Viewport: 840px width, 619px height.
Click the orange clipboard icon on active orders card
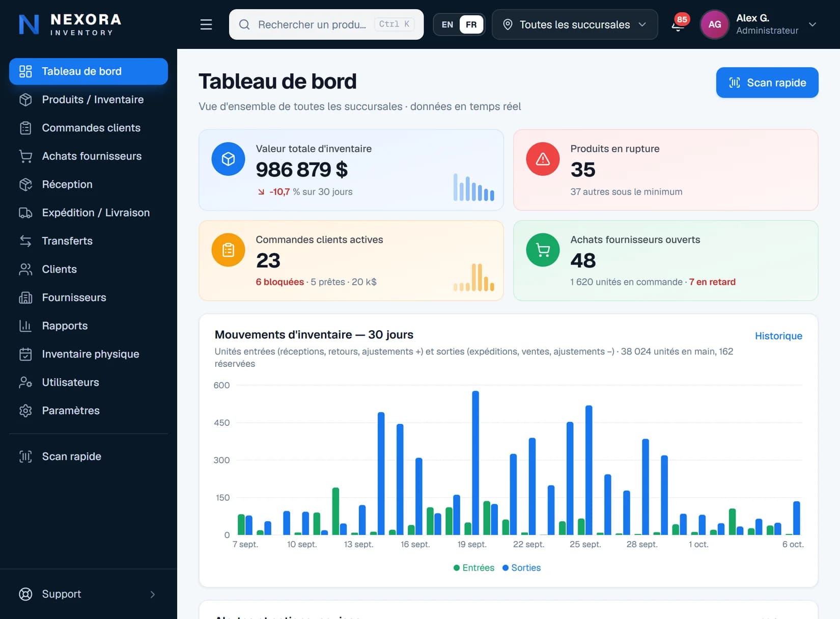228,250
